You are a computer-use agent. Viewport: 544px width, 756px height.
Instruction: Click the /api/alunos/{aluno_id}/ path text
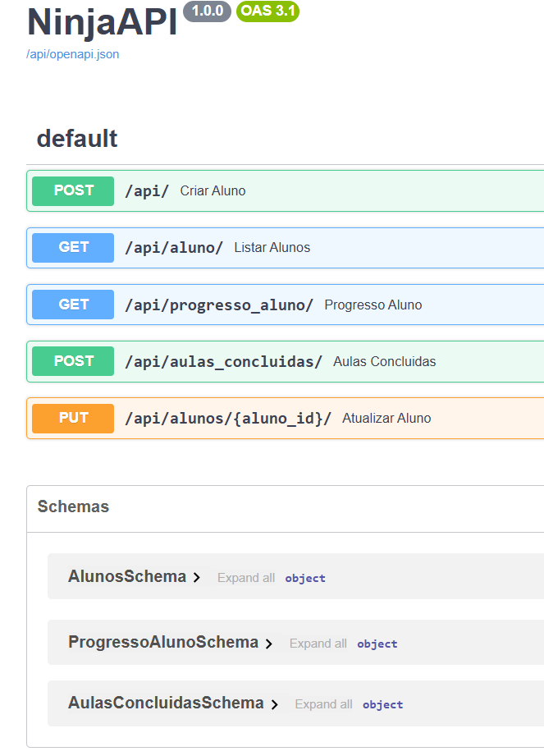[x=228, y=419]
